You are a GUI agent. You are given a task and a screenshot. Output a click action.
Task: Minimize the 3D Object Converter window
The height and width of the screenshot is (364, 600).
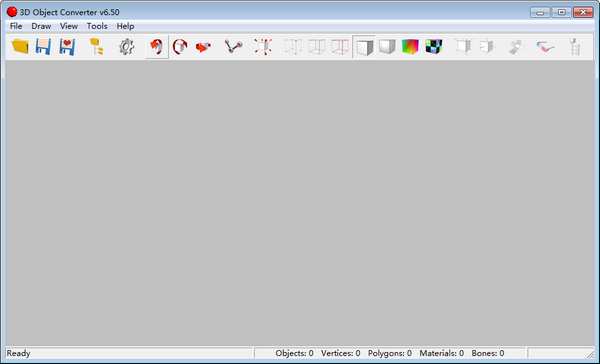click(x=540, y=12)
